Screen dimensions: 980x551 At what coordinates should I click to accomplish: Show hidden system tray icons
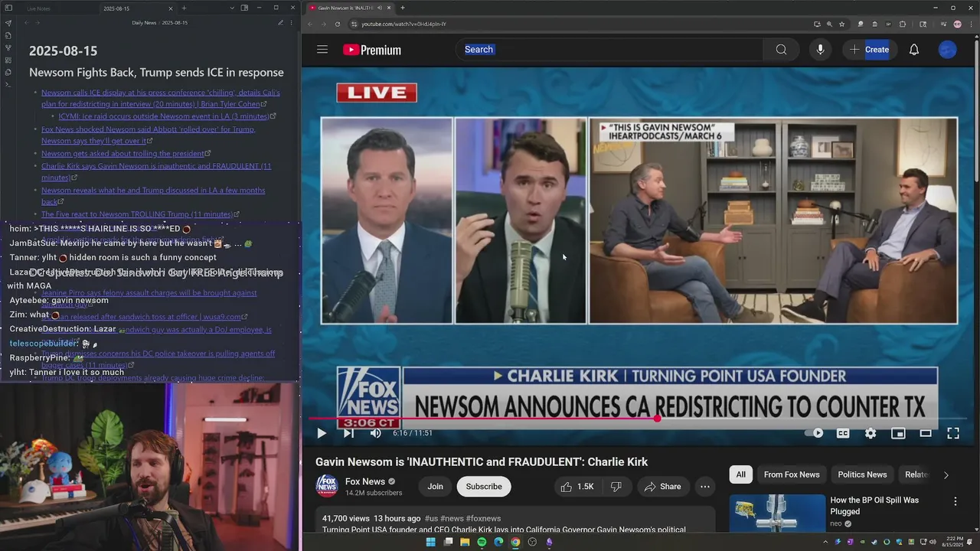825,542
